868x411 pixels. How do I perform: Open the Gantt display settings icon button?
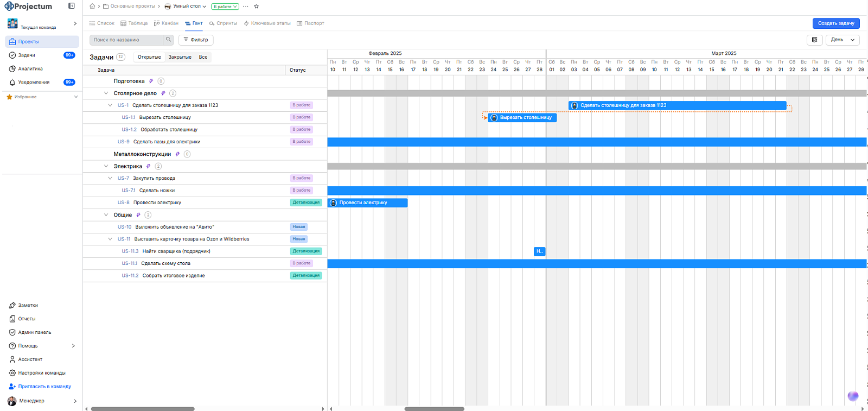click(814, 40)
